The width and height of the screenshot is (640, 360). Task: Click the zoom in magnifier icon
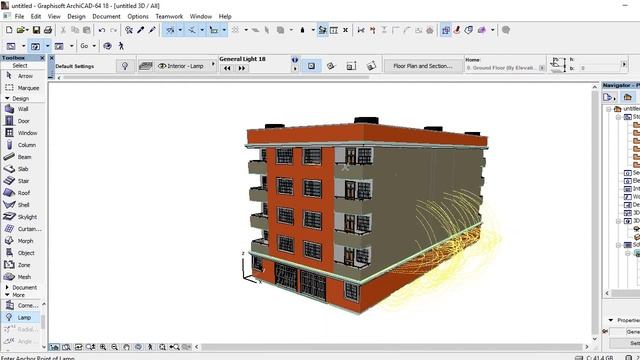pyautogui.click(x=103, y=347)
